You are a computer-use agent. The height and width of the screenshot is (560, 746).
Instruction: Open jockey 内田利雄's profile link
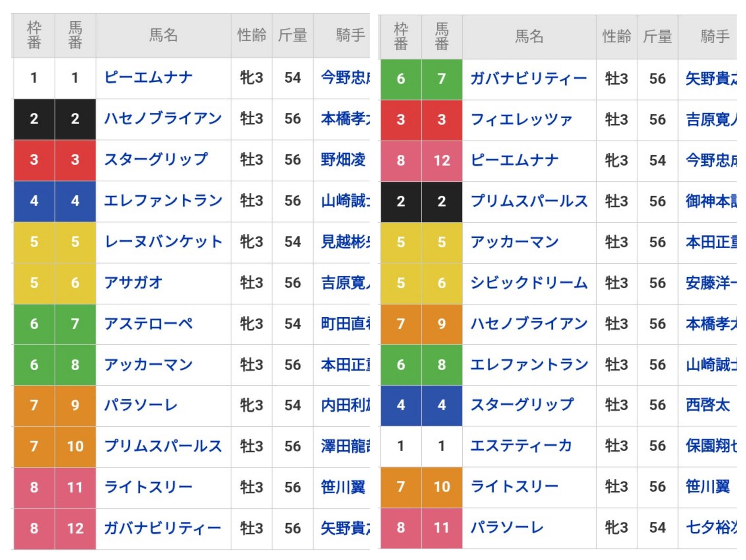click(345, 405)
